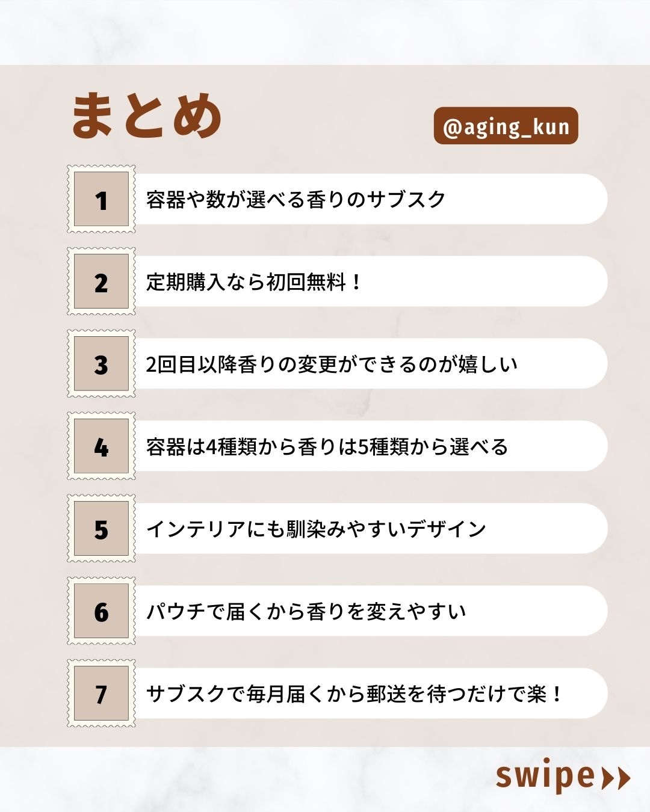Select the 容器や数が選べる香りのサブスク item
This screenshot has width=650, height=812.
click(x=296, y=199)
